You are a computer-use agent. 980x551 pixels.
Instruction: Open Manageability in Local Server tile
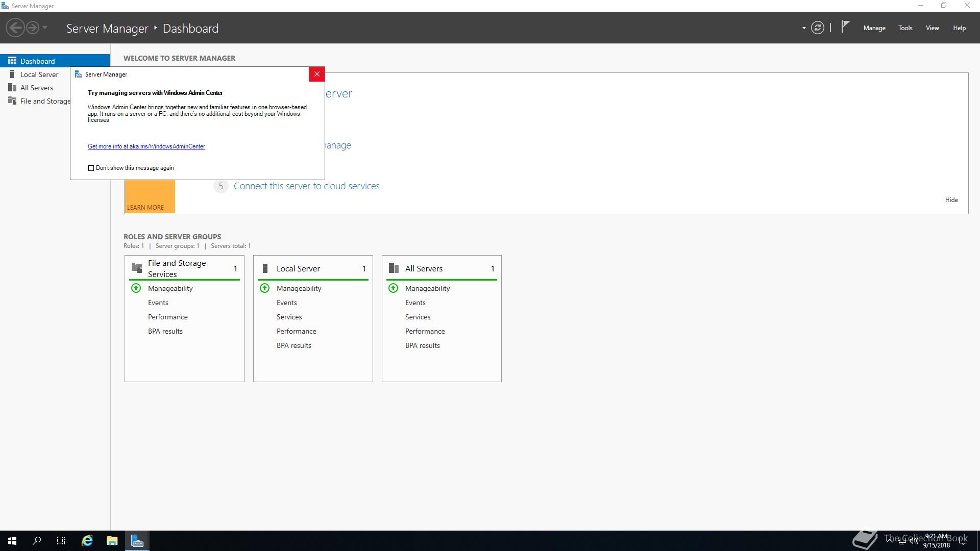coord(299,288)
